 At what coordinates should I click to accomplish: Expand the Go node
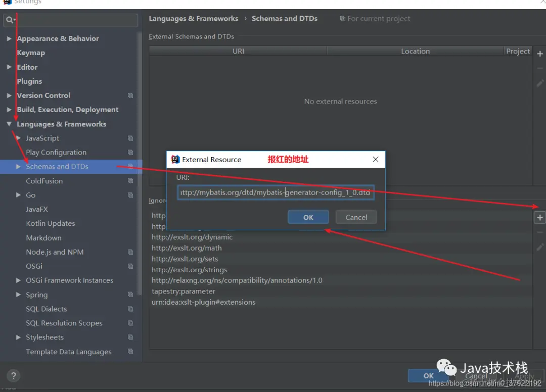click(18, 195)
